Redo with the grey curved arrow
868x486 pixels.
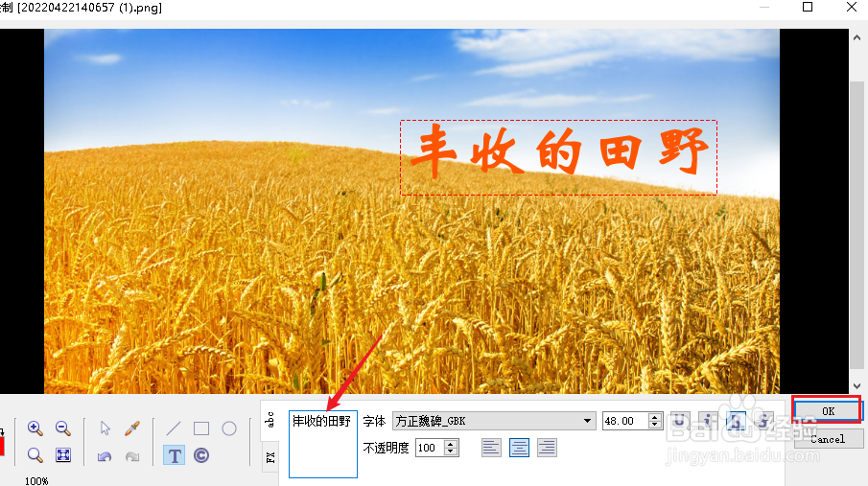[132, 456]
